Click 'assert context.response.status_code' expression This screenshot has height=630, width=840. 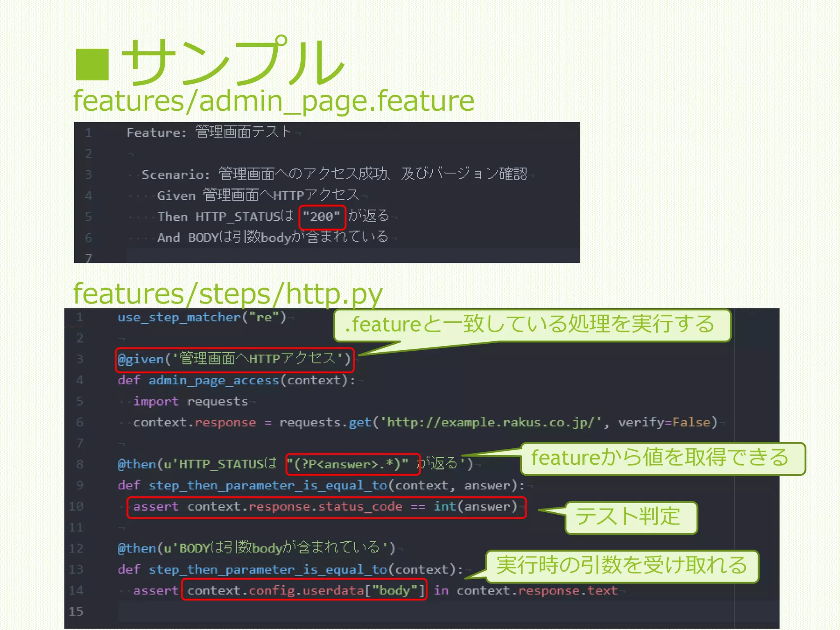(267, 507)
